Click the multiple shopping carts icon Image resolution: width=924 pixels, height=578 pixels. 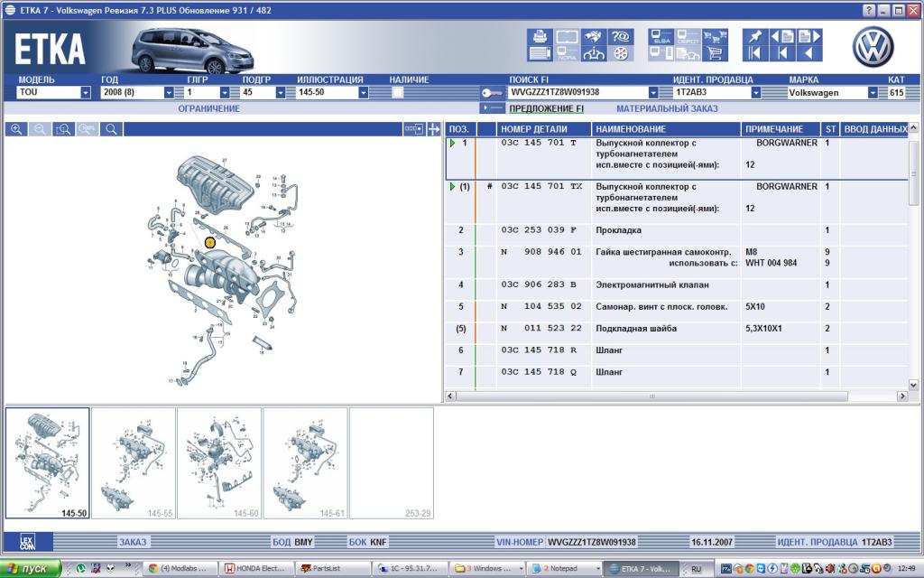(715, 36)
